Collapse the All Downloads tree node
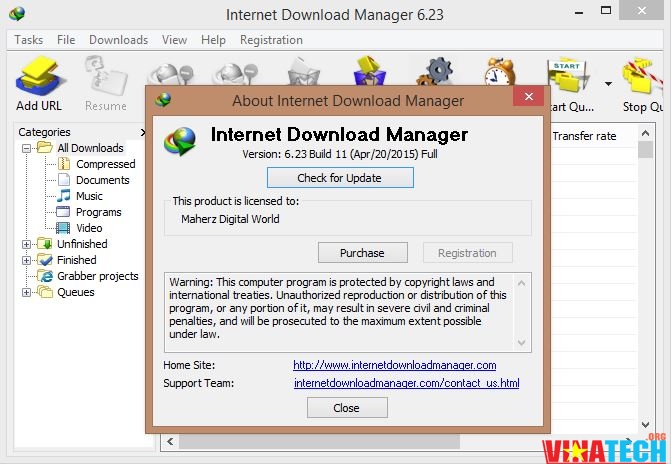The image size is (671, 464). point(27,148)
